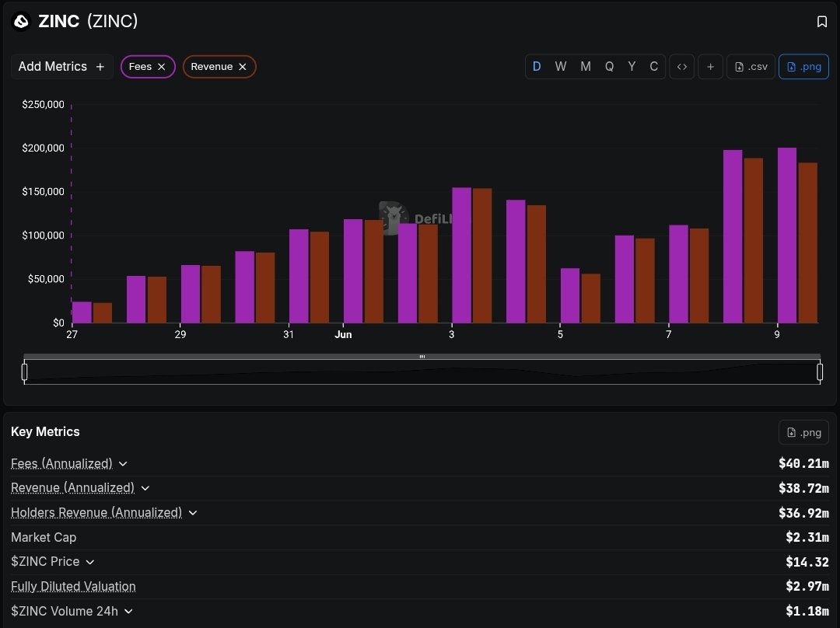
Task: Switch chart to Yearly interval
Action: click(x=632, y=66)
